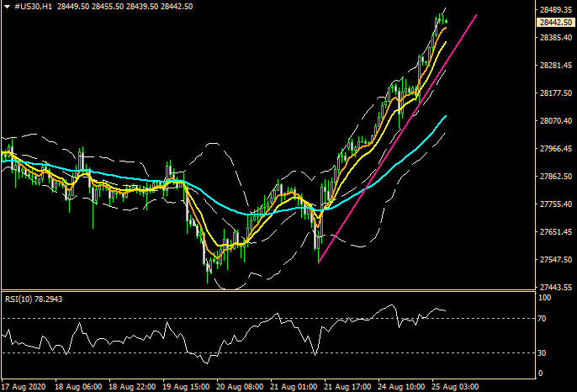The image size is (577, 392).
Task: Click the RSI 70 level axis label
Action: pos(543,319)
